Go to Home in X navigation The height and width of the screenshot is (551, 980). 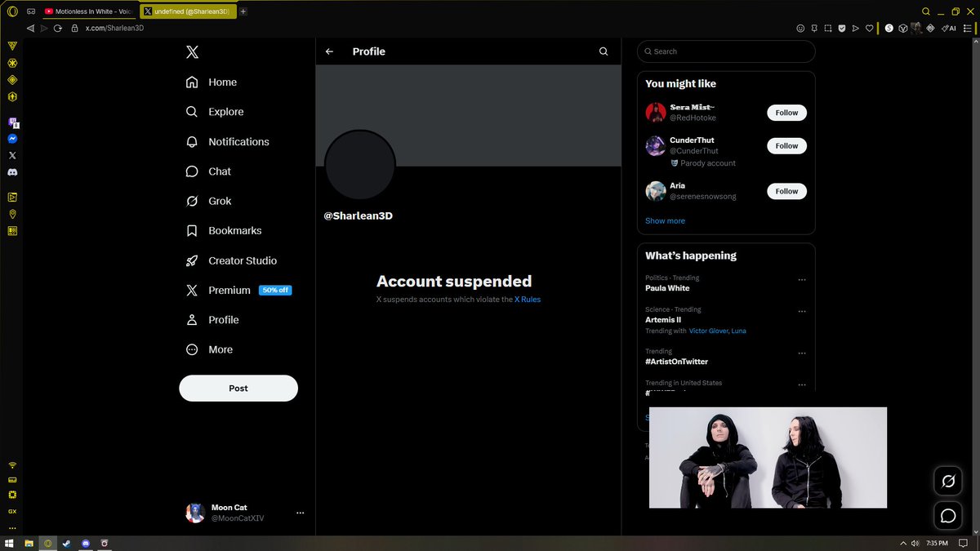coord(212,82)
